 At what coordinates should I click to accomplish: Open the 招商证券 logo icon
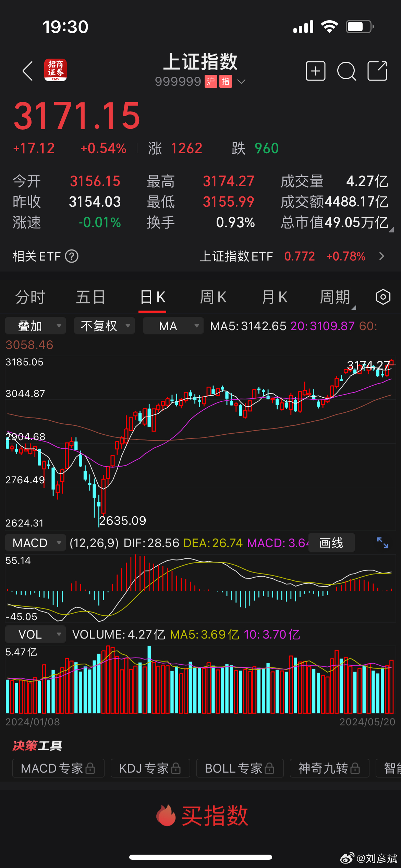pyautogui.click(x=56, y=70)
